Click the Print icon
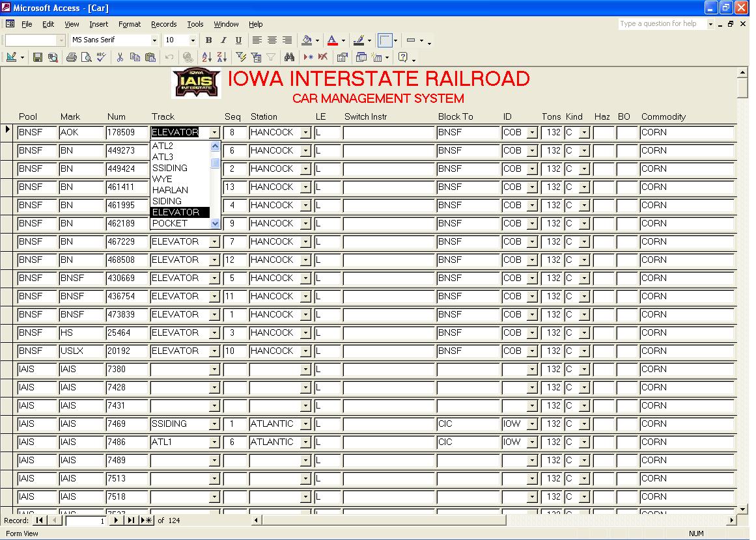 tap(72, 57)
